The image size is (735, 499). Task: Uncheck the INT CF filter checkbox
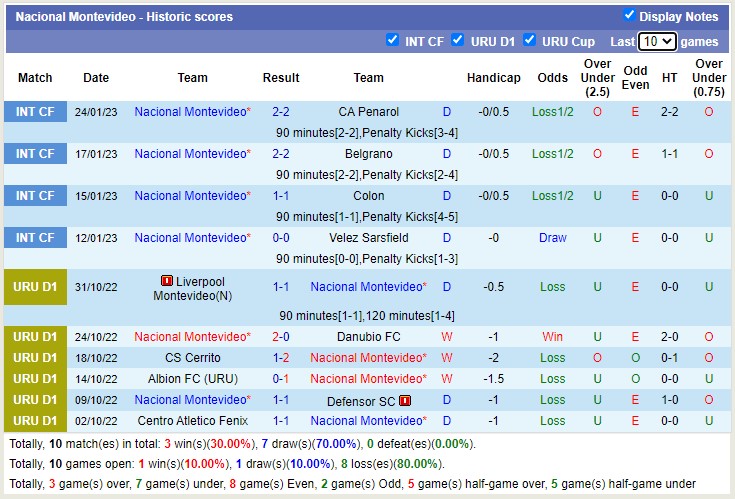392,41
